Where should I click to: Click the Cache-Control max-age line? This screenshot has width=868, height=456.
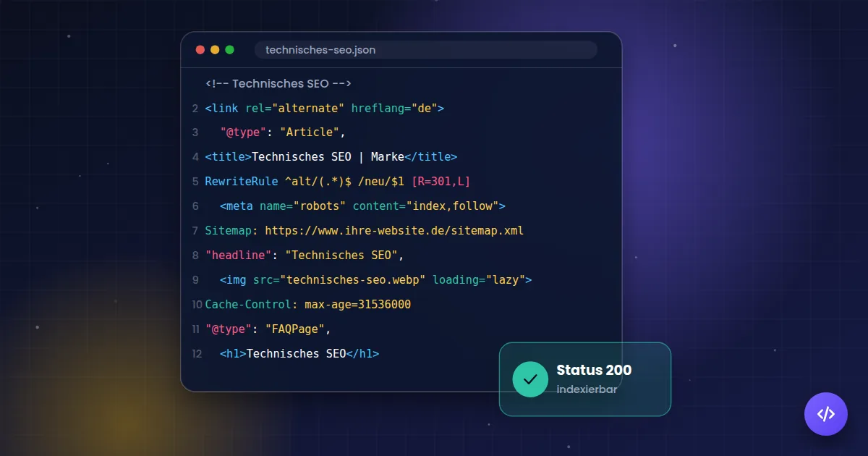pyautogui.click(x=308, y=305)
